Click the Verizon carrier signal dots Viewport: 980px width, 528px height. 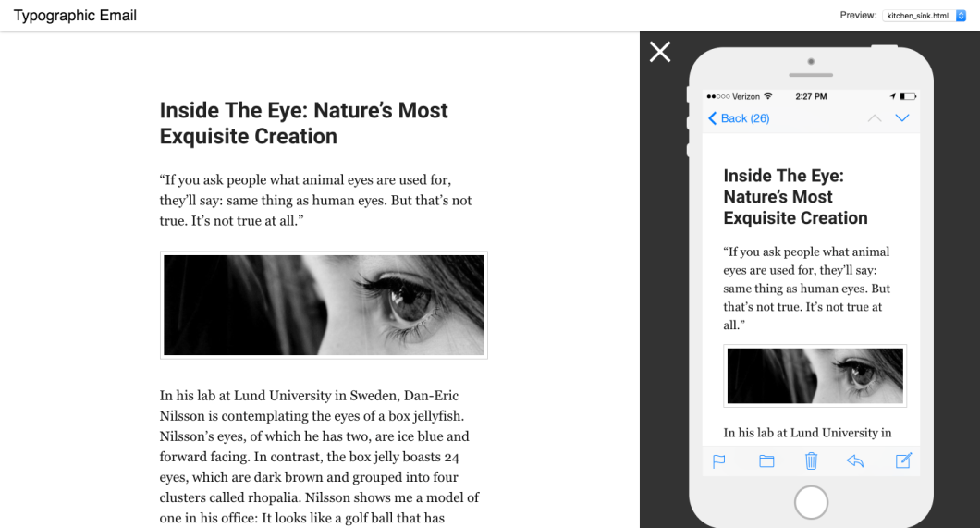point(718,96)
